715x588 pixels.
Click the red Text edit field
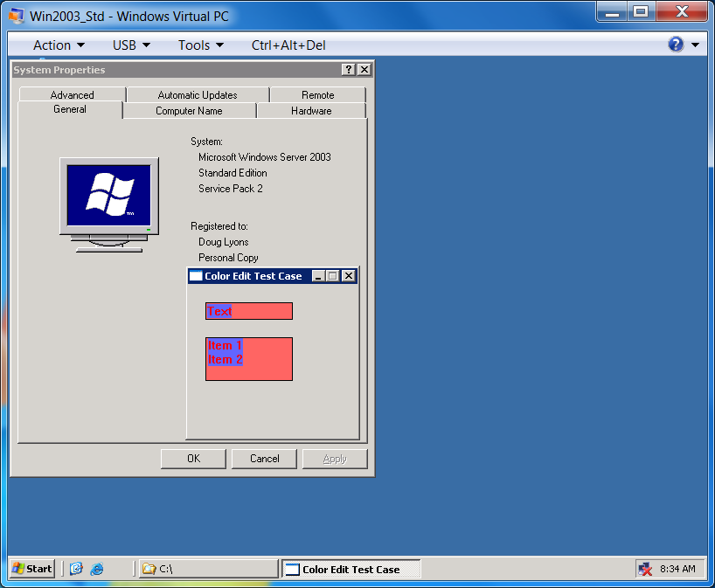click(x=249, y=311)
